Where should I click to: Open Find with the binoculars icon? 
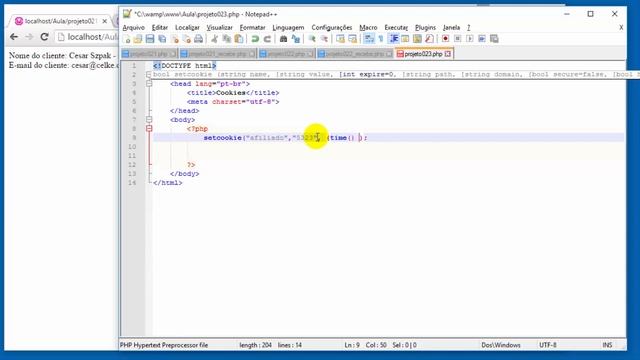[283, 39]
